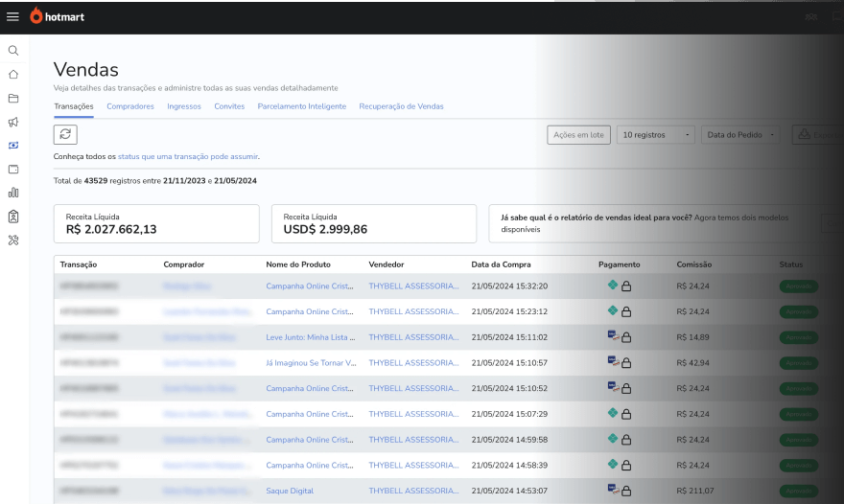Open the megaphone icon in the sidebar
The image size is (844, 504).
tap(13, 122)
